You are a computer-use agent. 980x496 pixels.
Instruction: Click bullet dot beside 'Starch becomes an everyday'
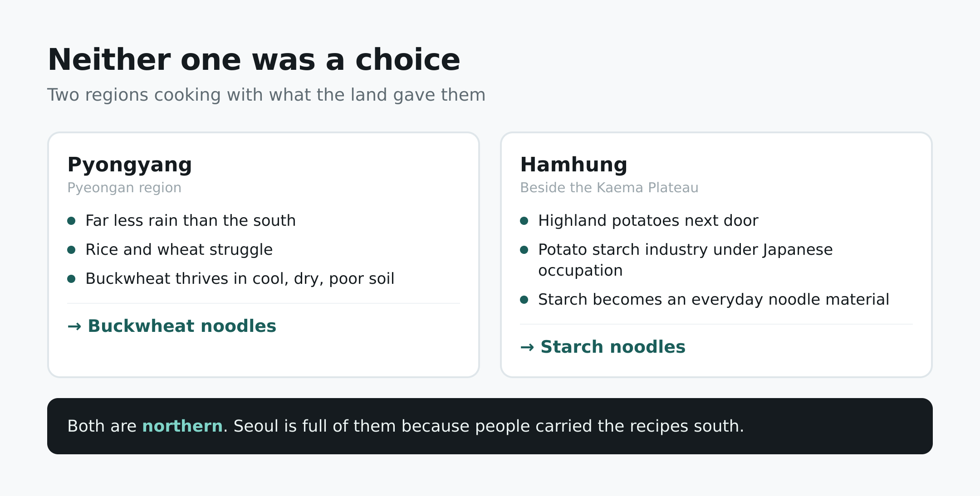pos(524,300)
